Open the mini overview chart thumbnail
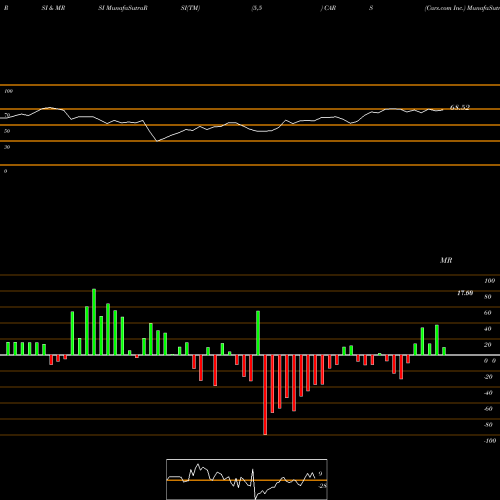 [247, 479]
